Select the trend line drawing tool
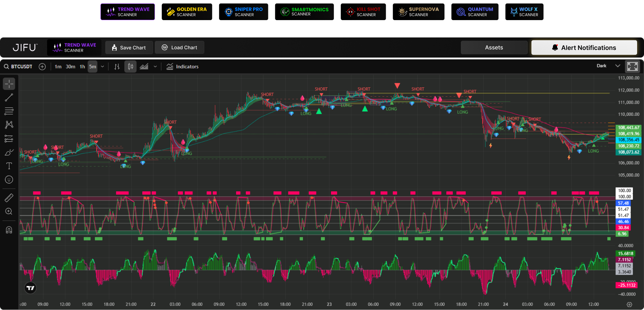Screen dimensions: 644x310 coord(9,97)
